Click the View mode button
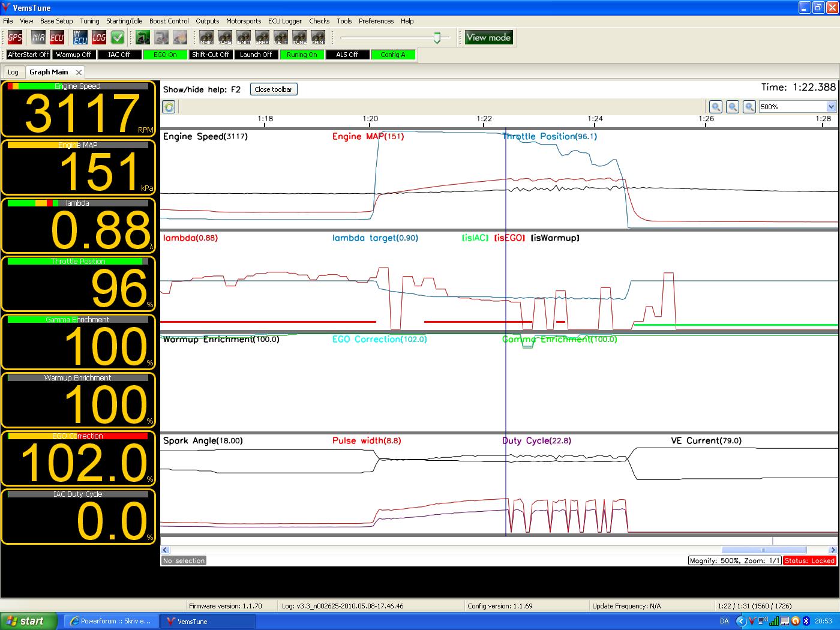This screenshot has height=630, width=840. (488, 37)
